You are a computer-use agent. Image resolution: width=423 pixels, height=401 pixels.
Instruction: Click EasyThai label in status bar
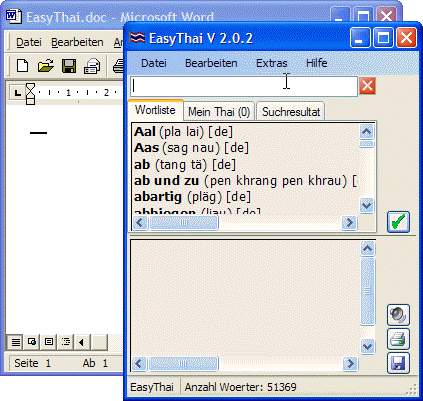(152, 387)
